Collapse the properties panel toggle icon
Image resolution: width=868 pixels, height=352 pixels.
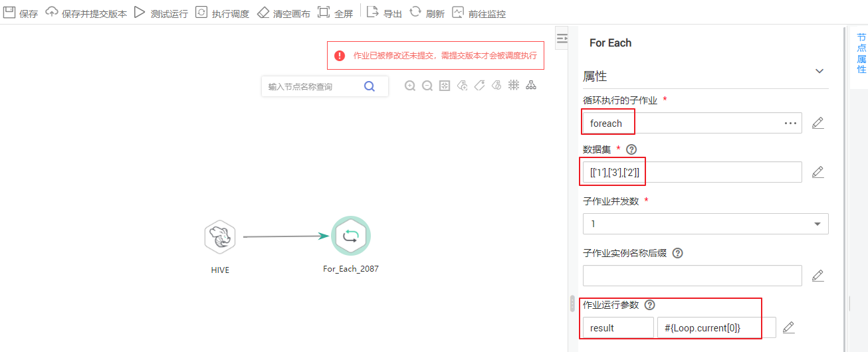click(x=562, y=39)
